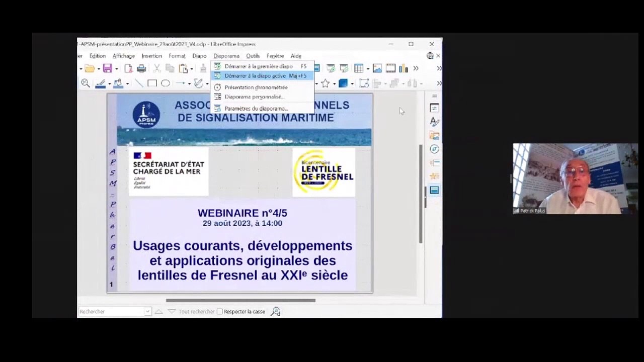Open sidebar Properties panel
The image size is (644, 362).
click(434, 108)
